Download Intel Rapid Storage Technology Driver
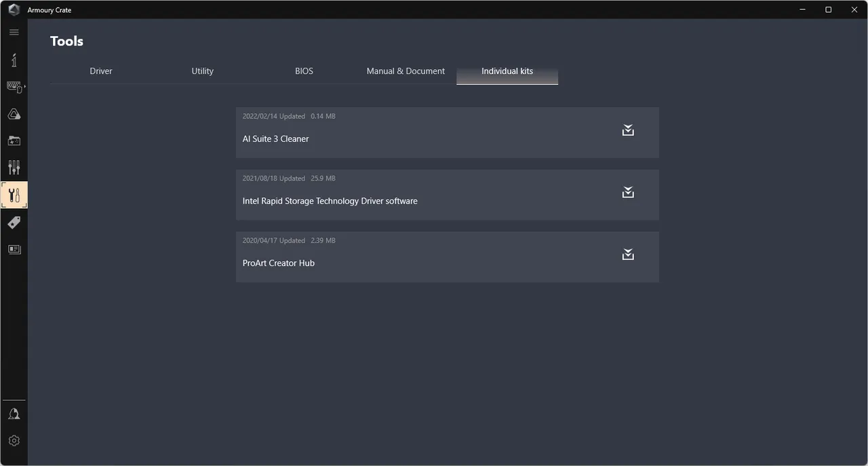 (628, 193)
